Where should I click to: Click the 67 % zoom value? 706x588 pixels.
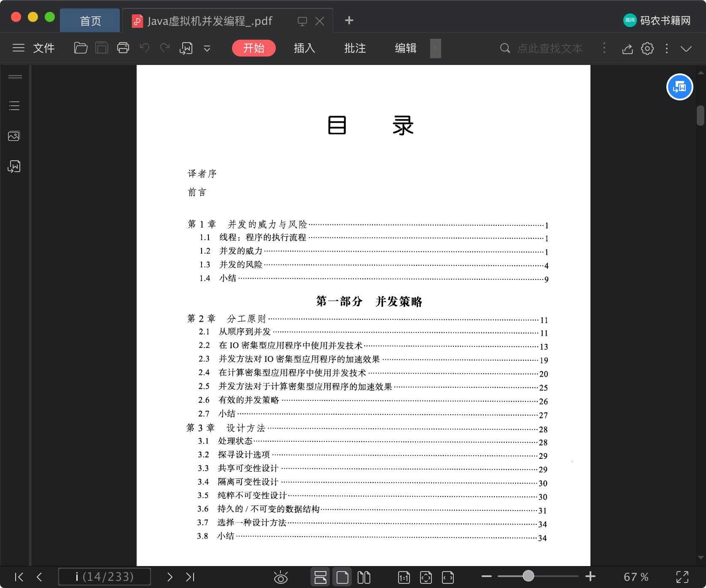636,577
